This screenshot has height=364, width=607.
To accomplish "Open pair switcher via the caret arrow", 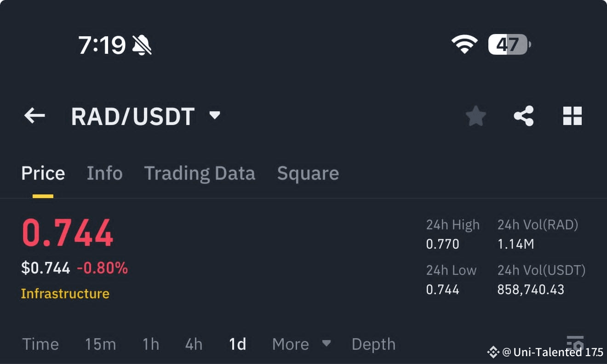I will [x=214, y=116].
